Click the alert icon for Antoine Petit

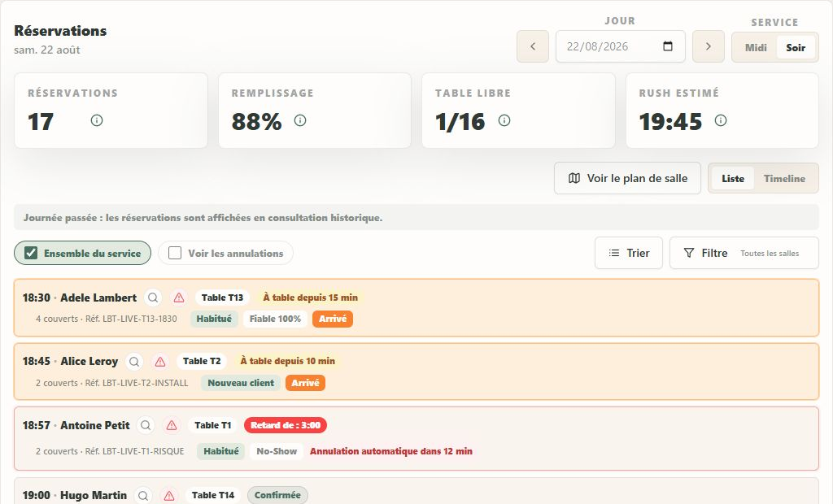coord(171,425)
